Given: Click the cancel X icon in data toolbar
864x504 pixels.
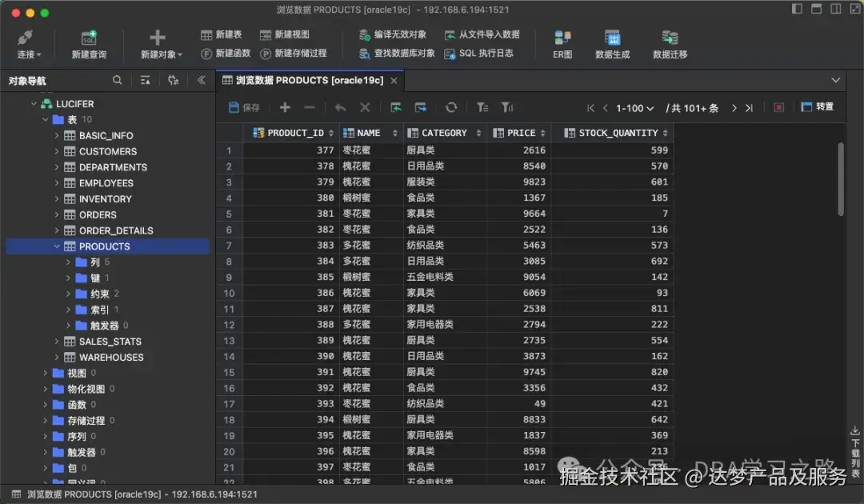Looking at the screenshot, I should 365,107.
